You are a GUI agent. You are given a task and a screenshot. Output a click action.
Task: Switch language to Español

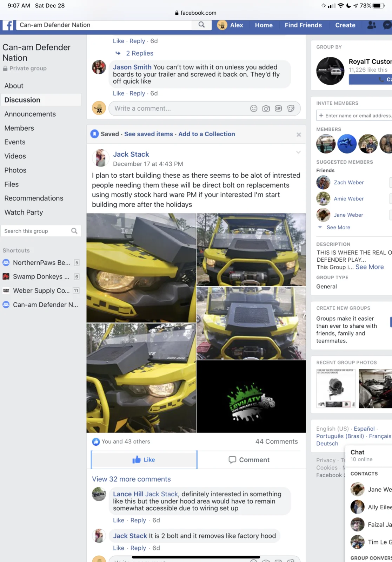click(364, 429)
